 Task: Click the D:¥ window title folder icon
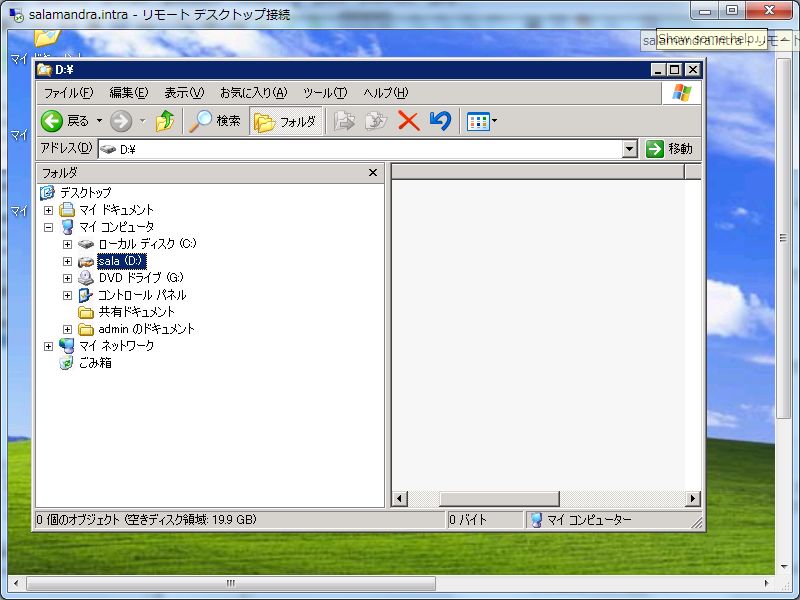coord(44,69)
